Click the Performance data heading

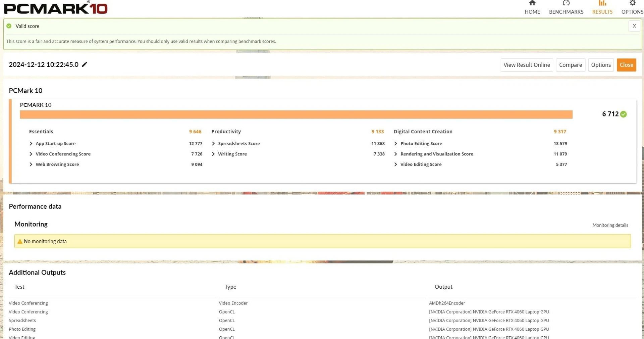35,206
